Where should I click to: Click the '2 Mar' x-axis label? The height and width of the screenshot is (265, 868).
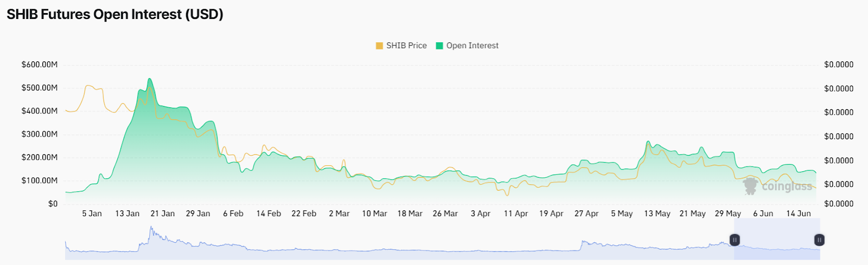coord(339,214)
